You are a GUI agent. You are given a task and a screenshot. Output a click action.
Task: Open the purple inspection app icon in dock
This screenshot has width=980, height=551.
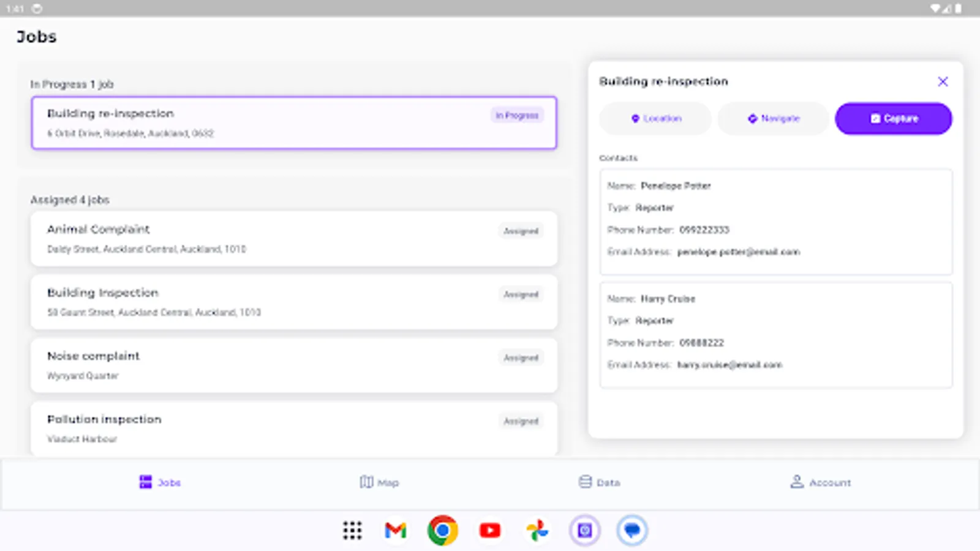click(584, 530)
